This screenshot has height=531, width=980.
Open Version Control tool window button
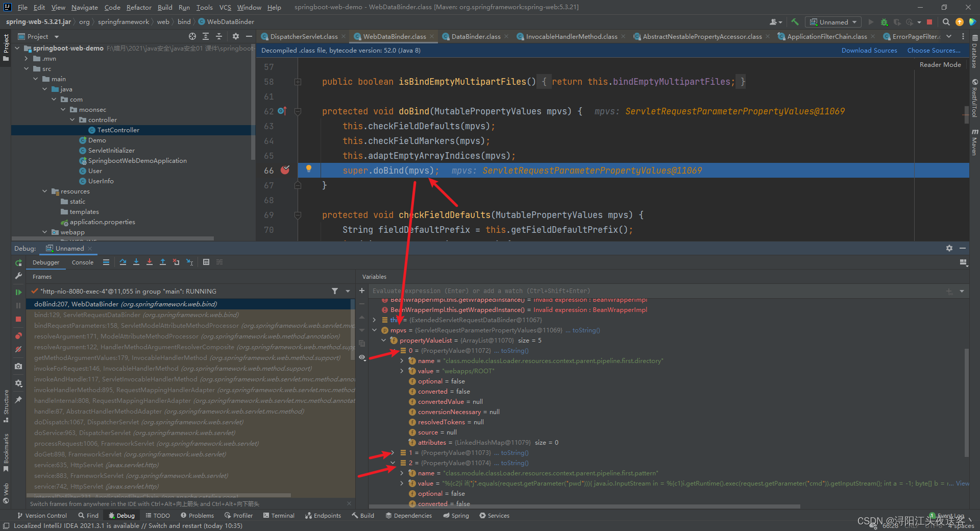click(x=42, y=516)
